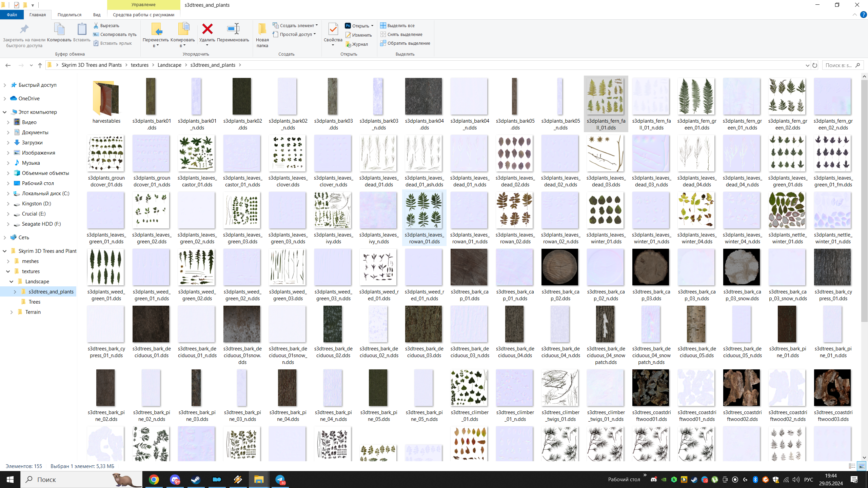Expand the Terrain folder in tree
Screen dimensions: 868x488
click(12, 312)
